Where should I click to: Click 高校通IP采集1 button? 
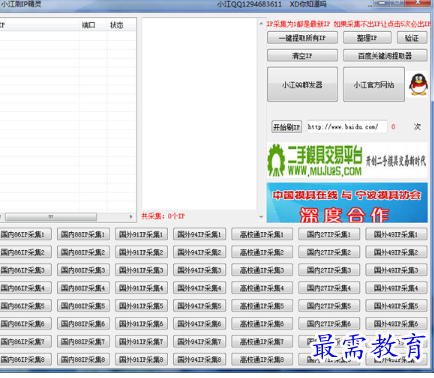point(262,234)
